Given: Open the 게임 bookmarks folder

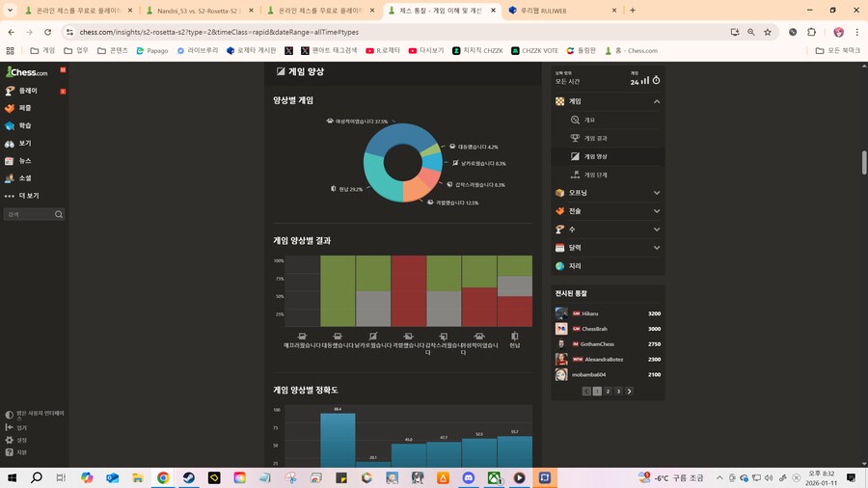Looking at the screenshot, I should 42,50.
